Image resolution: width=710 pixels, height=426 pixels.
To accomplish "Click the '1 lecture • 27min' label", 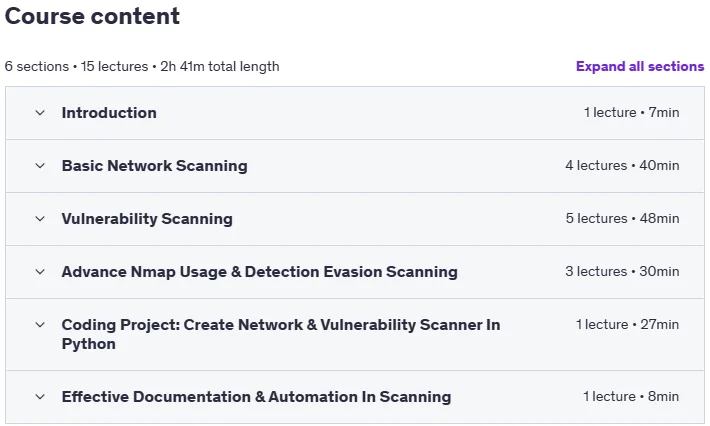I will (x=627, y=324).
